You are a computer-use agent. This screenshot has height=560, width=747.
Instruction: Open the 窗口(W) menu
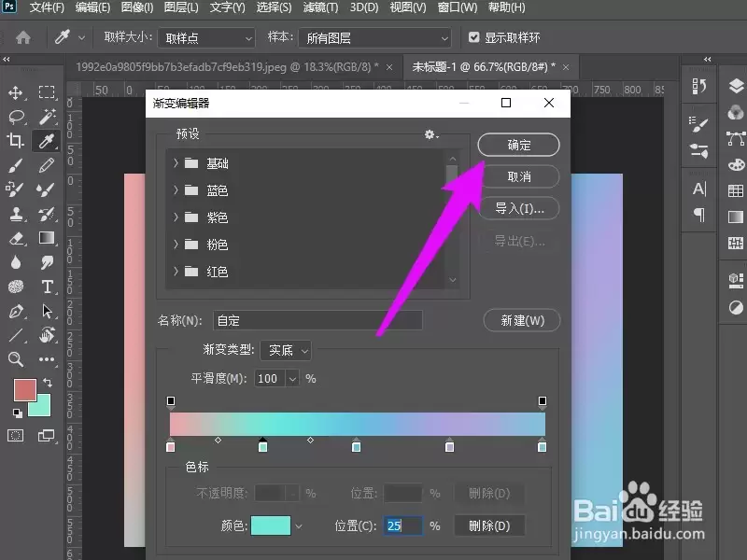click(458, 7)
